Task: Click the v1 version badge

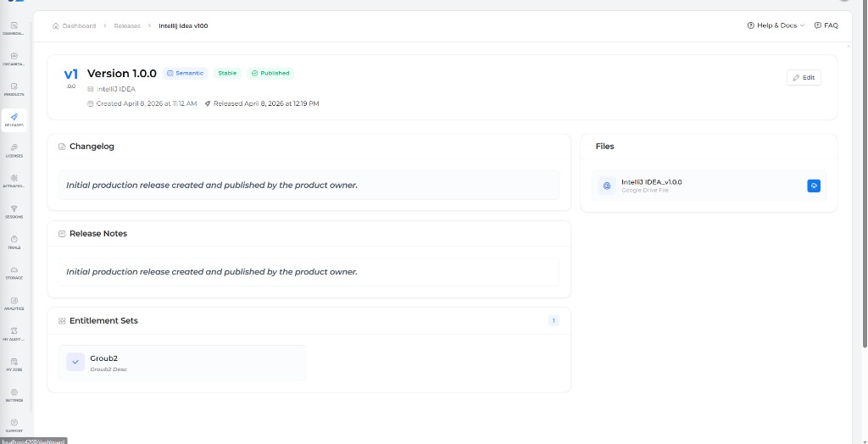Action: (x=71, y=78)
